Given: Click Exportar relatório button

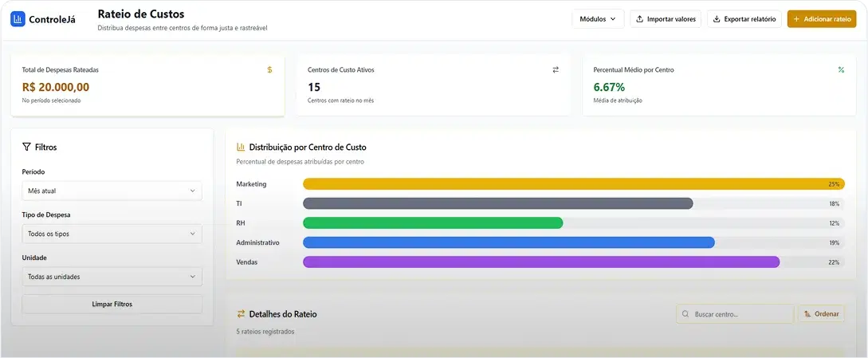Looking at the screenshot, I should (x=744, y=19).
